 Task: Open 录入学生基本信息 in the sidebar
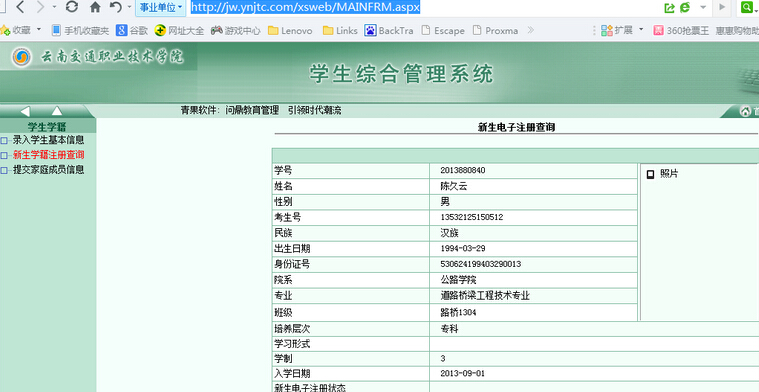pyautogui.click(x=48, y=140)
